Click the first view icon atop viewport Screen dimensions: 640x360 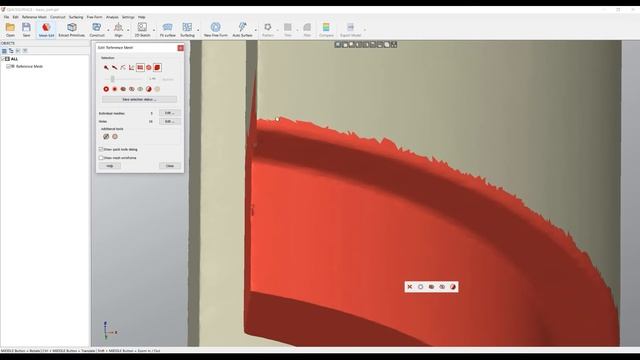(338, 44)
